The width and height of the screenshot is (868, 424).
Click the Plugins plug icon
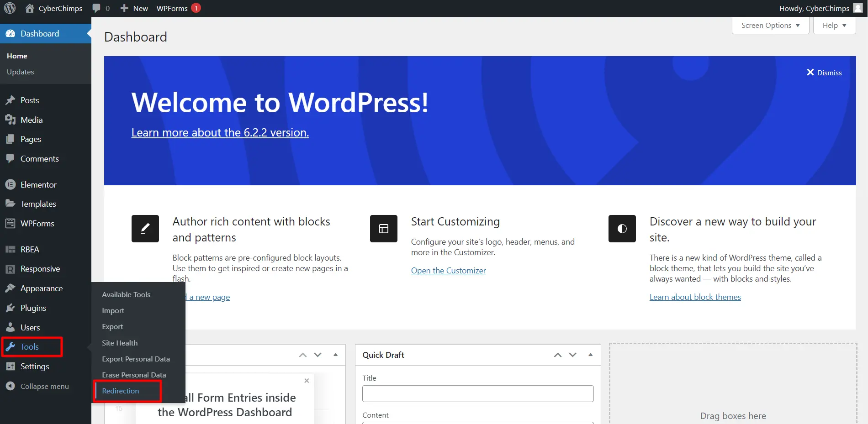(11, 308)
